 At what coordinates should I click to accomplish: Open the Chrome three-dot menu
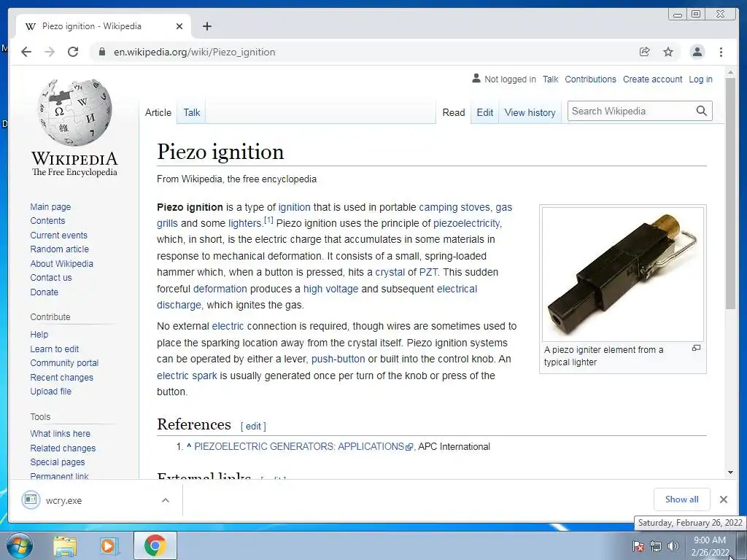(721, 52)
